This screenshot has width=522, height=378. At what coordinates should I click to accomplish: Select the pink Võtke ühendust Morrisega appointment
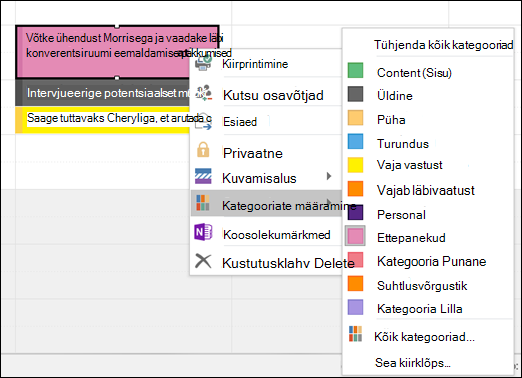(x=103, y=52)
